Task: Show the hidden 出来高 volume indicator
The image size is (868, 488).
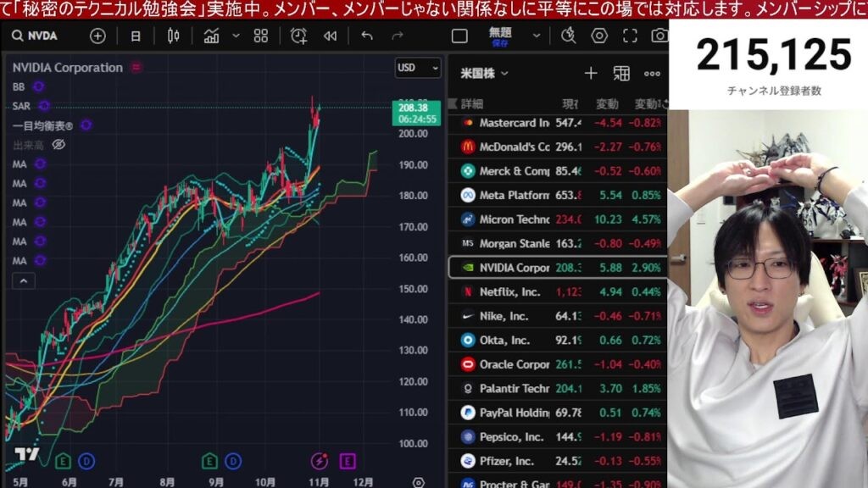Action: 58,145
